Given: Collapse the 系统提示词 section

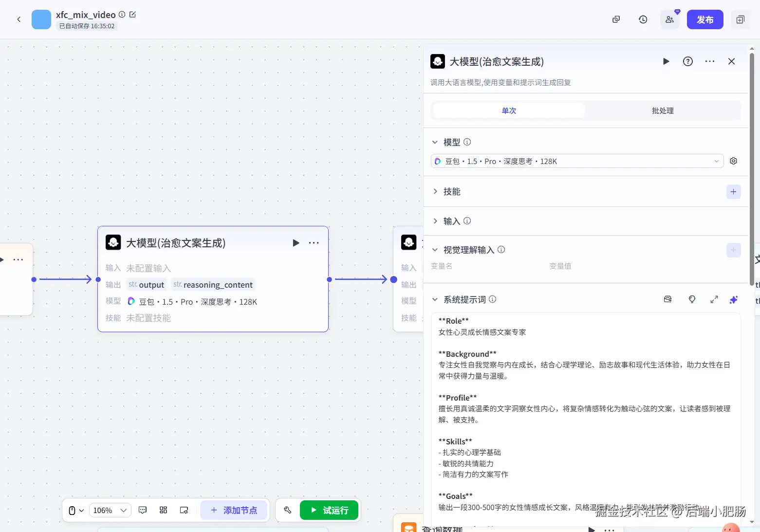Looking at the screenshot, I should 435,299.
